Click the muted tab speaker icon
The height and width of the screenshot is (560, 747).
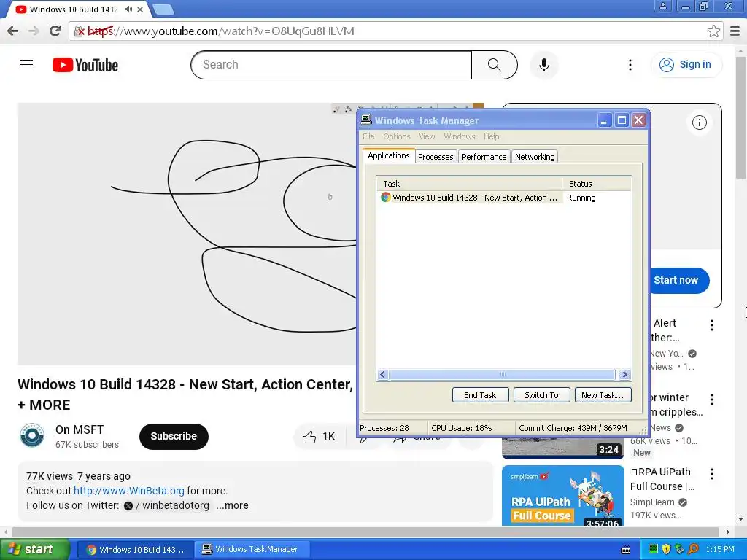128,9
